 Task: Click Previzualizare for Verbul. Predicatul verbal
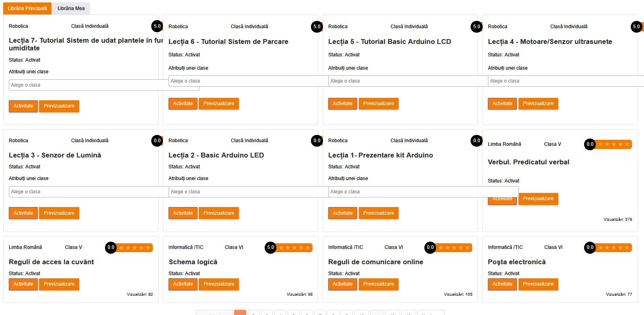(x=538, y=199)
